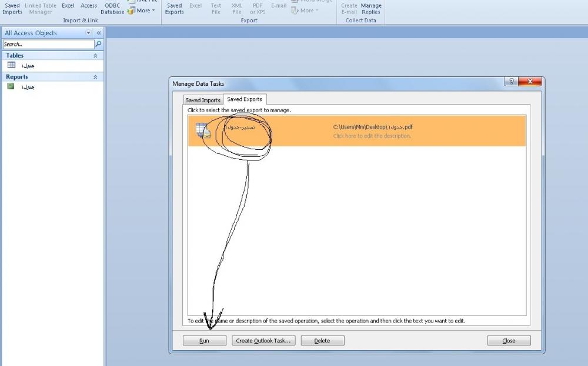Export to Text File ribbon button
Screen dimensions: 588x366
[x=216, y=8]
